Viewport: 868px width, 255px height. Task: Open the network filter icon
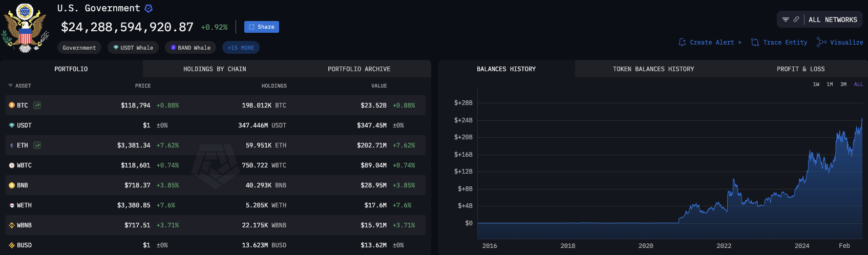pyautogui.click(x=786, y=19)
